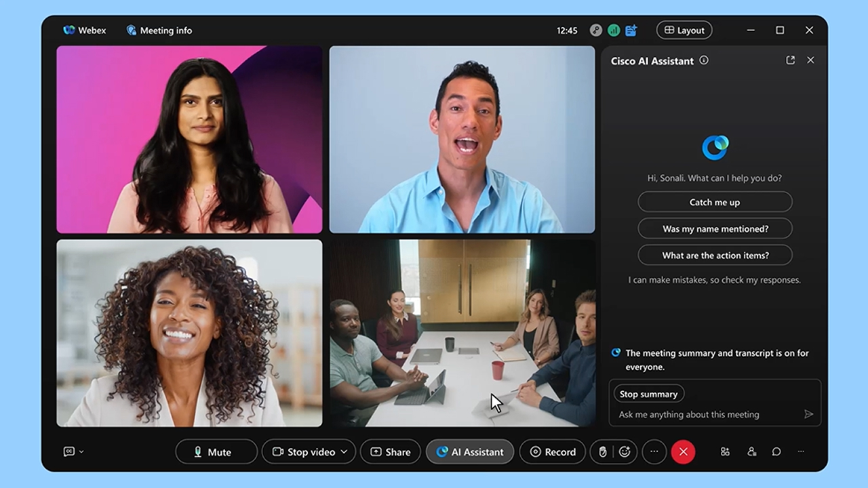Open the Meeting info tab
This screenshot has width=868, height=488.
point(159,30)
